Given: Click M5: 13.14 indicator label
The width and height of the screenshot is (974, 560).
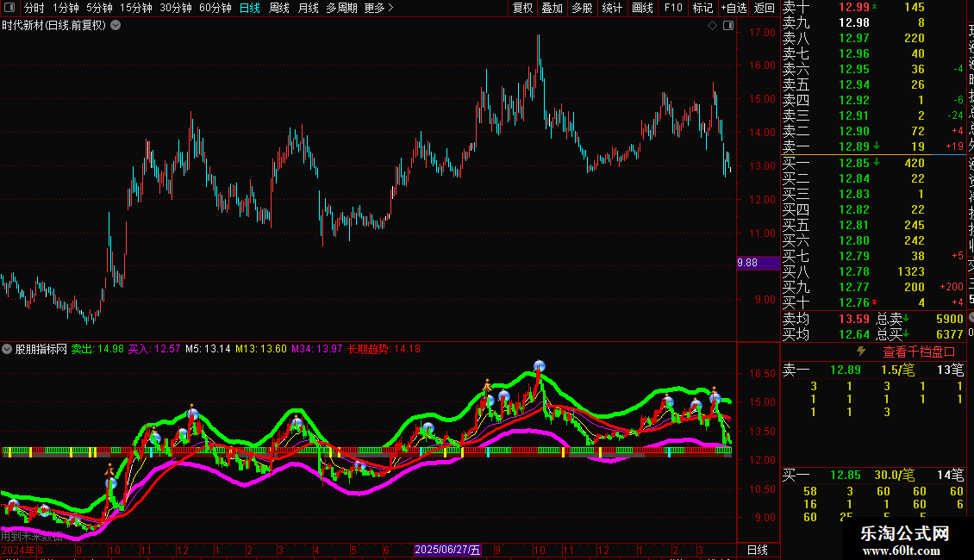Looking at the screenshot, I should pyautogui.click(x=208, y=349).
